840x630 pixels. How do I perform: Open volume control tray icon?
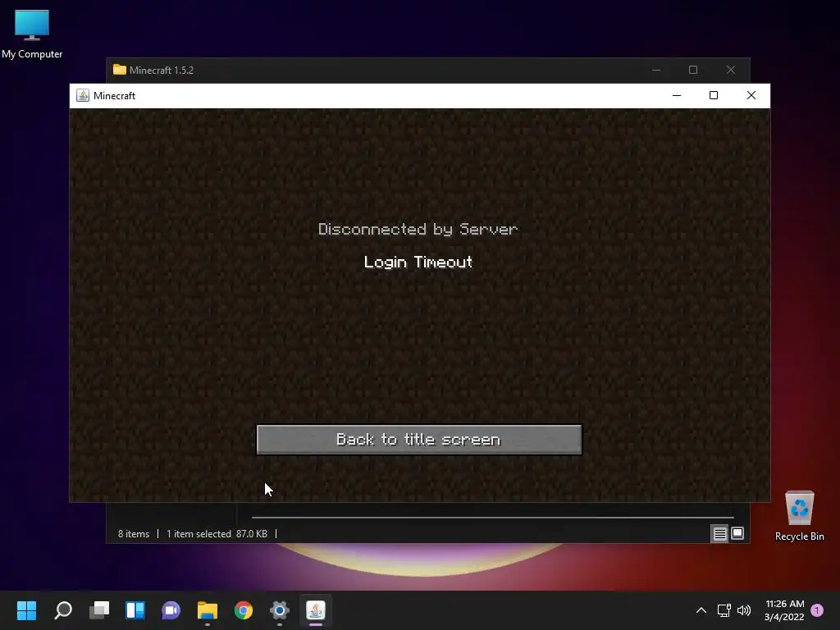click(744, 610)
